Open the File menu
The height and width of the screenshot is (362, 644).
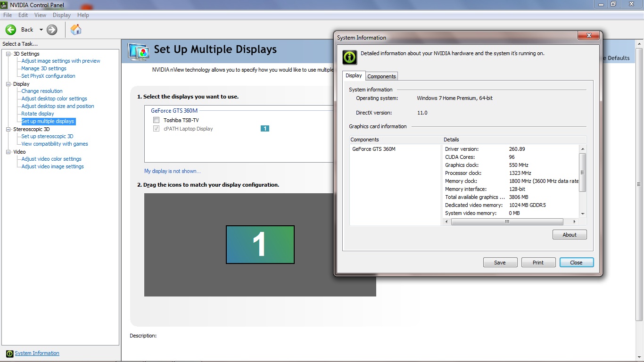pyautogui.click(x=8, y=15)
